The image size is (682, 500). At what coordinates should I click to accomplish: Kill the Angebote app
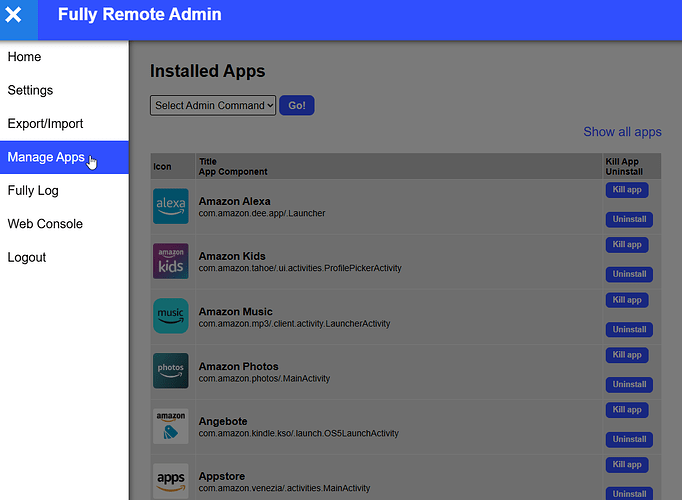[627, 410]
